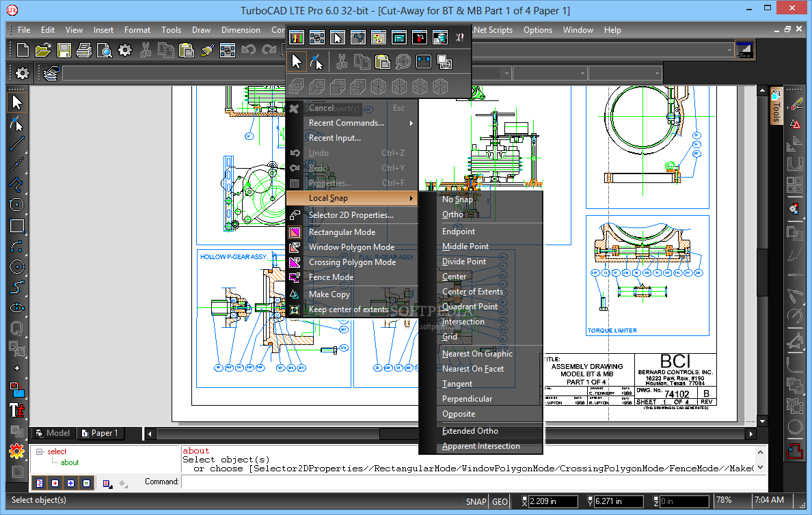Open print preview (magnifier over page) icon
Viewport: 812px width, 515px height.
point(105,51)
